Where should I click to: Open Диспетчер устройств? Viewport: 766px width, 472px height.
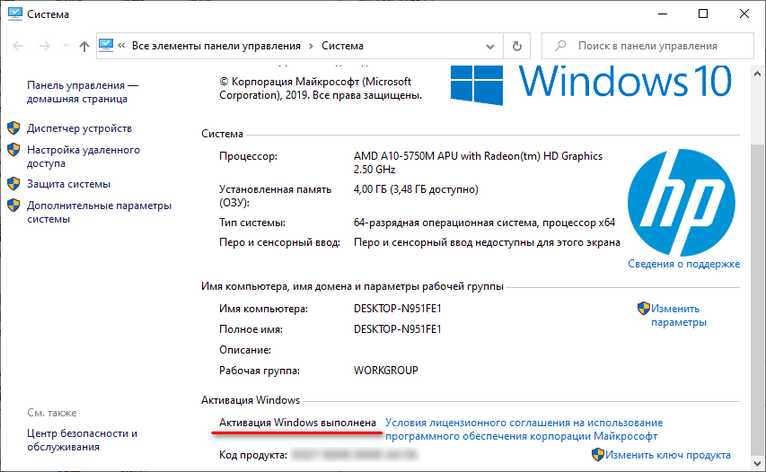click(79, 129)
